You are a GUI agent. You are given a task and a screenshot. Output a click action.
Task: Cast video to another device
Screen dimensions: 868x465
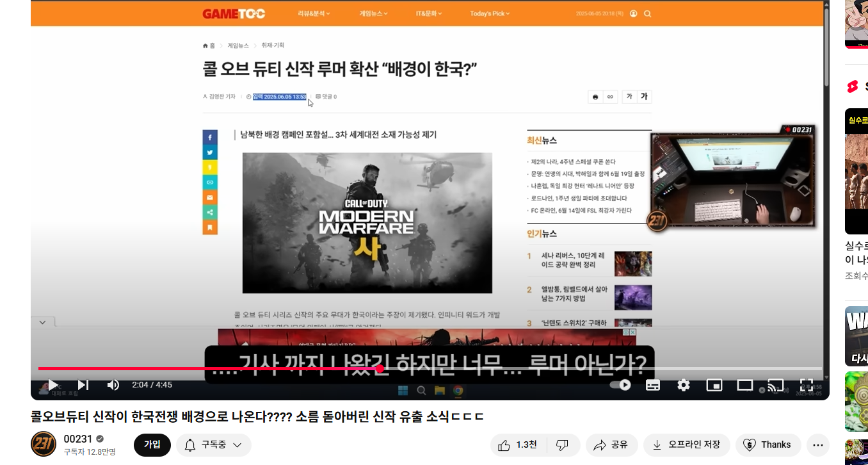[x=775, y=385]
